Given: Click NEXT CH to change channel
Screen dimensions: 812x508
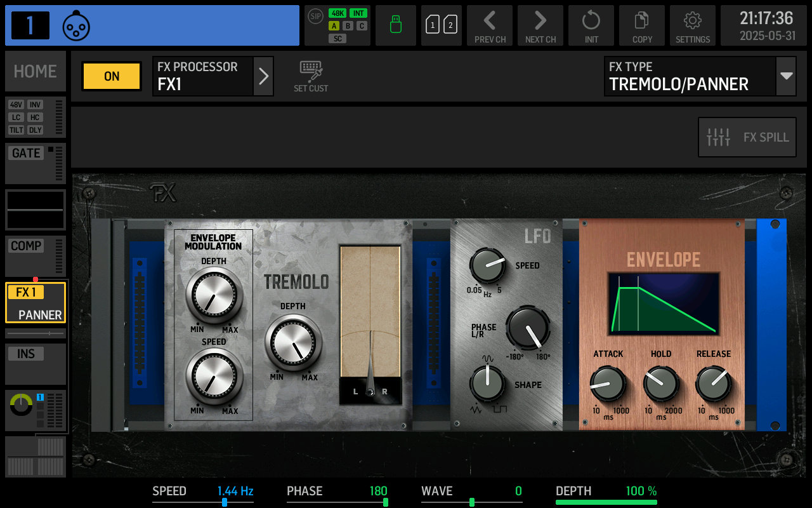Looking at the screenshot, I should 540,25.
